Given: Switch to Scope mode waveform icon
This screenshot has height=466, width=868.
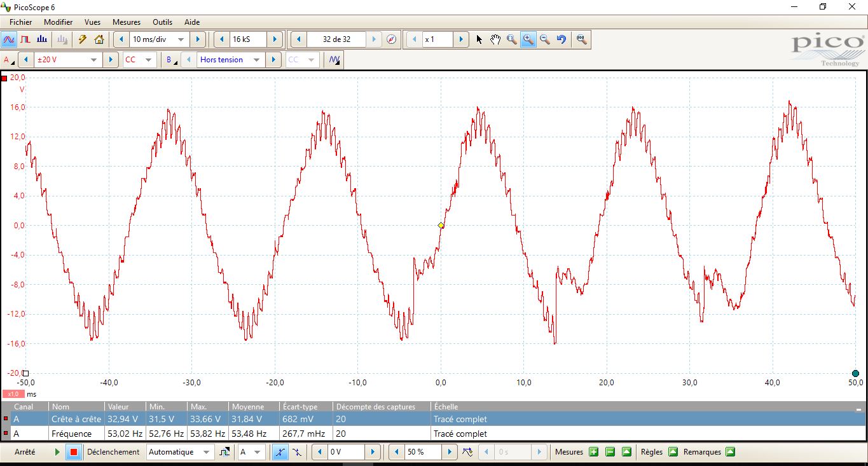Looking at the screenshot, I should [x=9, y=39].
